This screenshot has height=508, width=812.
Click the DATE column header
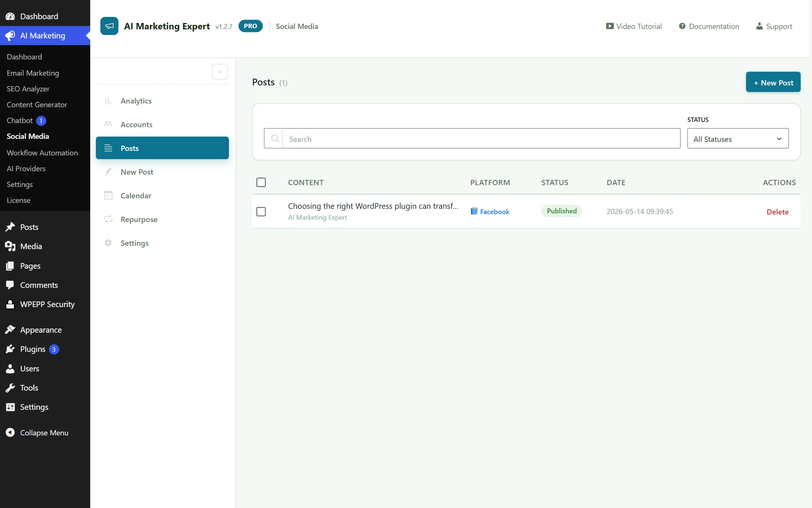click(616, 183)
